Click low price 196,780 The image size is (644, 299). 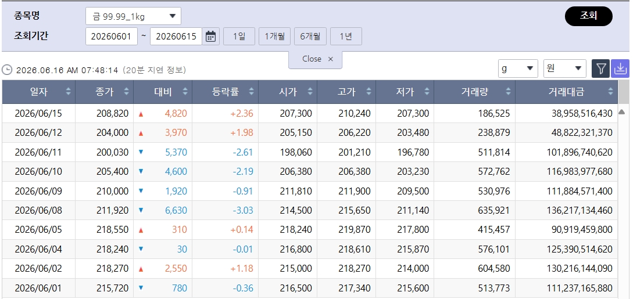[x=413, y=153]
